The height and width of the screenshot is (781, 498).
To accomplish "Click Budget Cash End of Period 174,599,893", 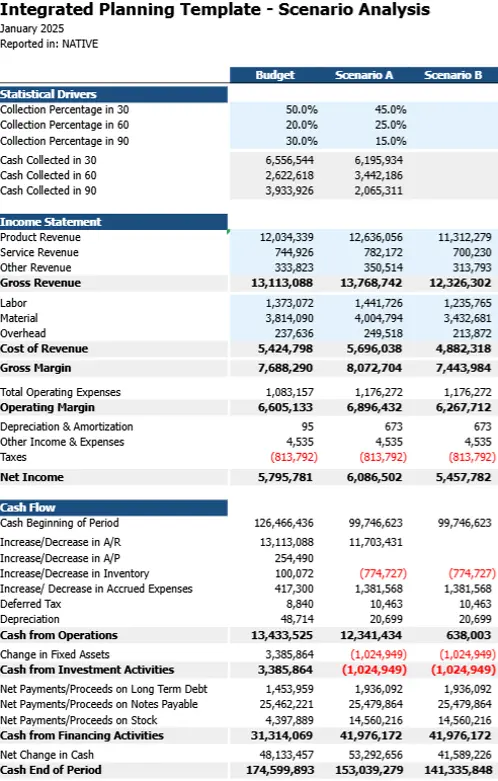I will coord(280,770).
